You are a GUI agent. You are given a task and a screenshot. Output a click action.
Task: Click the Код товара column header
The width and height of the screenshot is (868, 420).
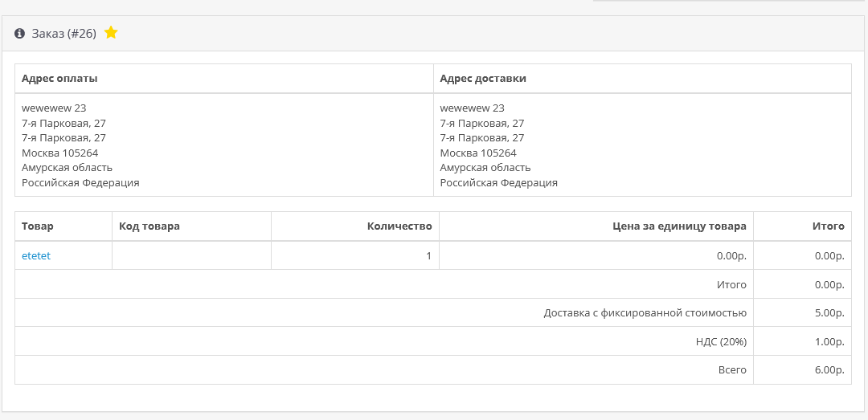pos(149,226)
